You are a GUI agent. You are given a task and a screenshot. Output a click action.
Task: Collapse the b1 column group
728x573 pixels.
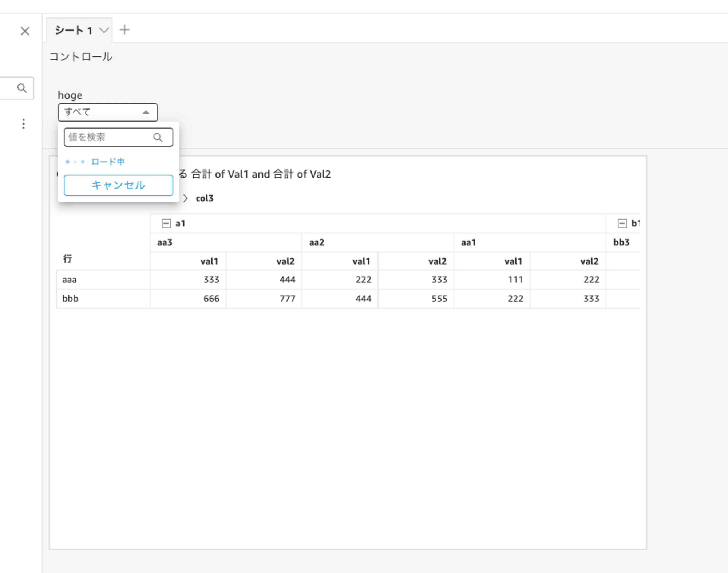point(622,224)
